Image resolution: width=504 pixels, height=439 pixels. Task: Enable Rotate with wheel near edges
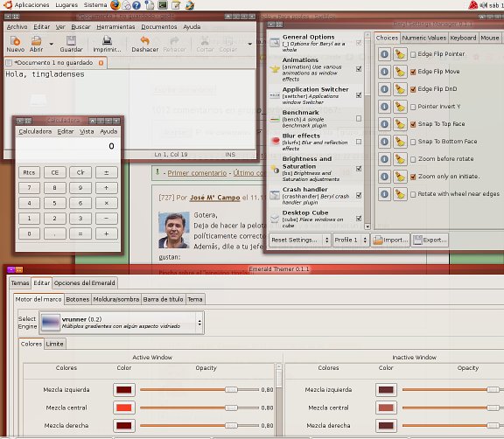point(413,194)
